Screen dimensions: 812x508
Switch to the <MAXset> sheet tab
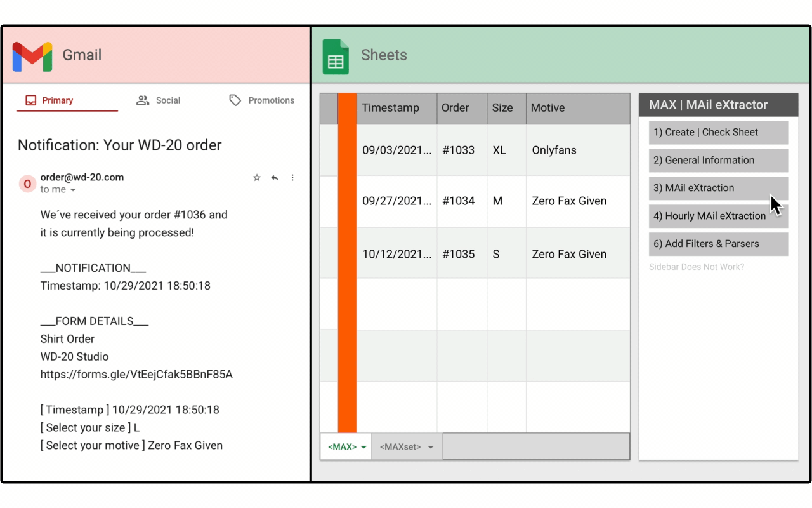coord(400,447)
